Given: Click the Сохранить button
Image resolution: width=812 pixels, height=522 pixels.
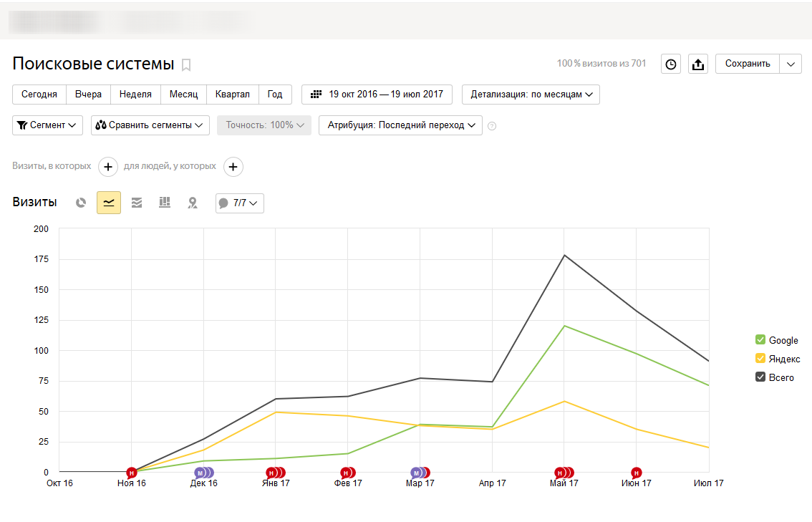Looking at the screenshot, I should (747, 64).
